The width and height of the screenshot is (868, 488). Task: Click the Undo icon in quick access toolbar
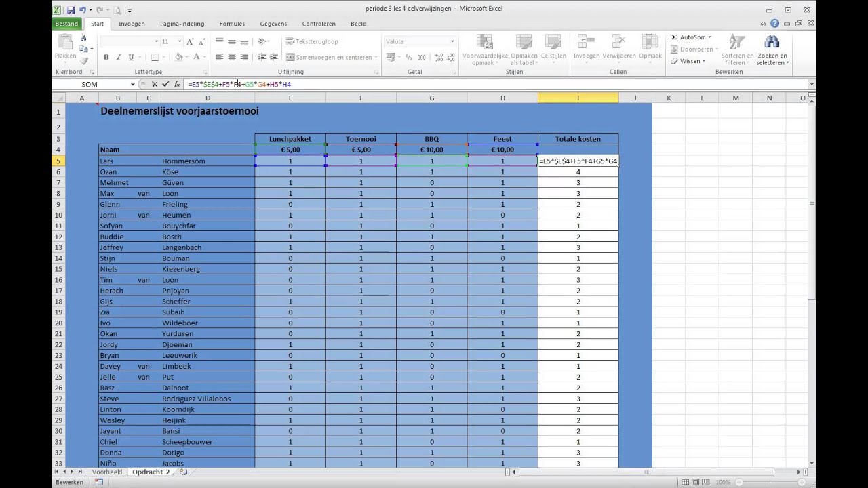(x=83, y=10)
